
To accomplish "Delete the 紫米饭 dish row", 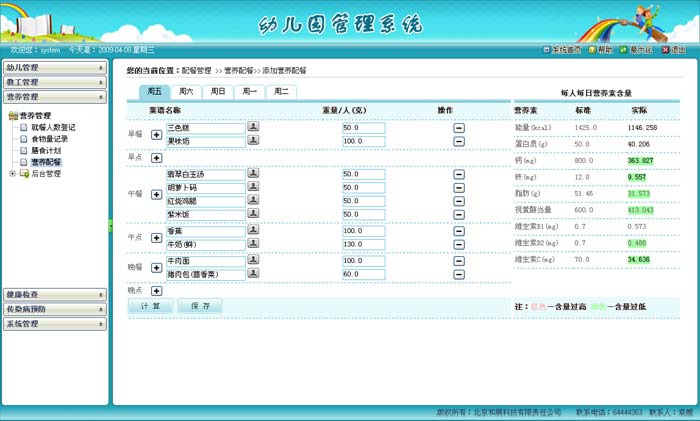I will click(459, 214).
